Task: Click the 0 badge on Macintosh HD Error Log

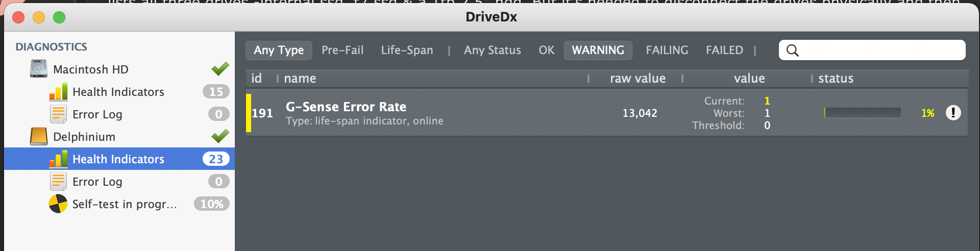Action: (218, 114)
